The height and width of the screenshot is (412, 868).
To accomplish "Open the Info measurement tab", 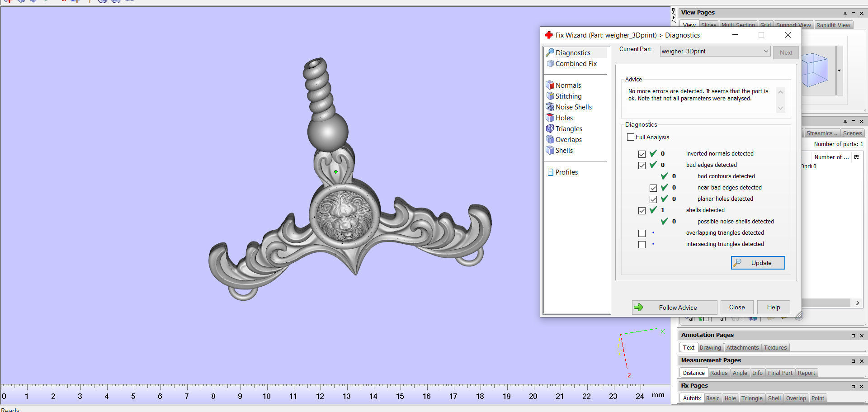I will [x=758, y=373].
